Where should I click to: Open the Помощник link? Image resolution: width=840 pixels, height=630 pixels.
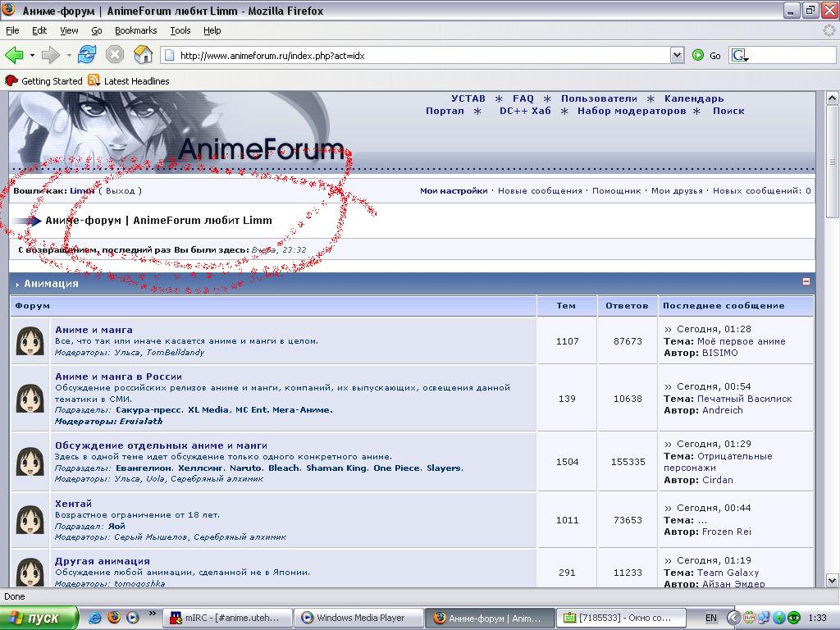coord(617,190)
